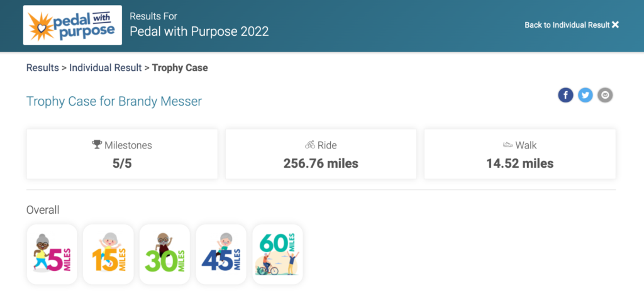Click the Trophy Case breadcrumb

(x=180, y=68)
